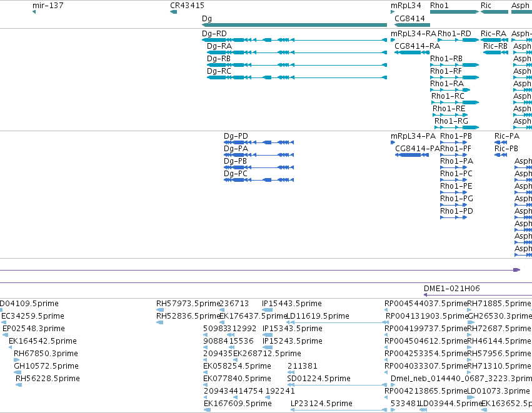Click the RH57956.5prime EST label

click(x=499, y=354)
